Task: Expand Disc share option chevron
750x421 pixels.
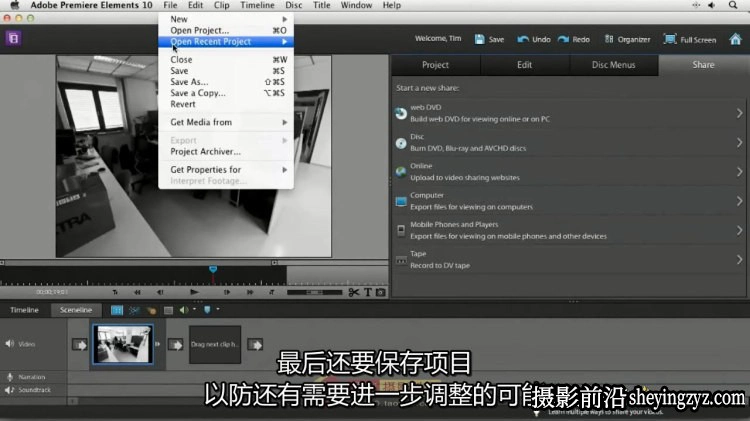Action: coord(739,143)
